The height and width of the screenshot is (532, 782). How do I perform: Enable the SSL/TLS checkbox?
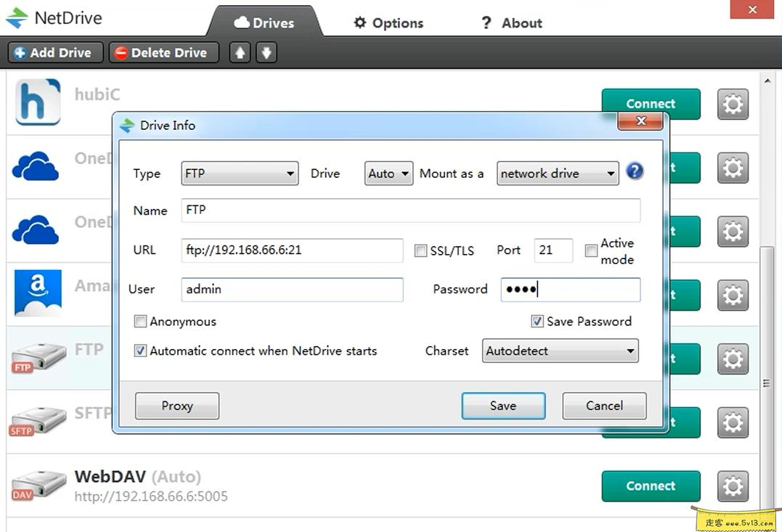[x=420, y=250]
